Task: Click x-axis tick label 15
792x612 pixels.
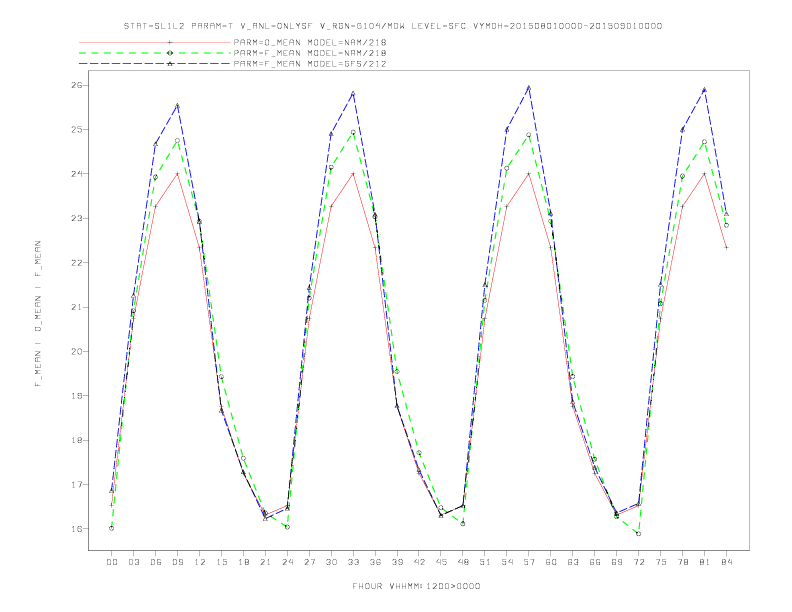Action: [x=221, y=562]
